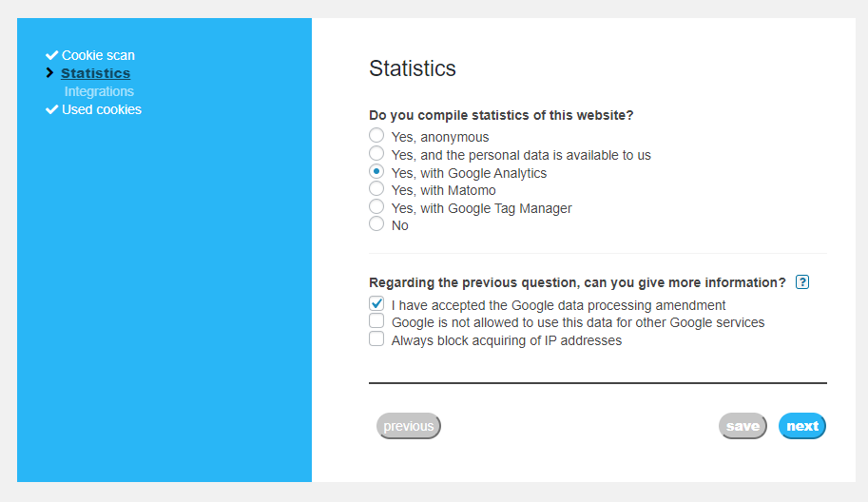This screenshot has height=502, width=868.
Task: Select "Yes, with Google Tag Manager"
Action: [x=376, y=207]
